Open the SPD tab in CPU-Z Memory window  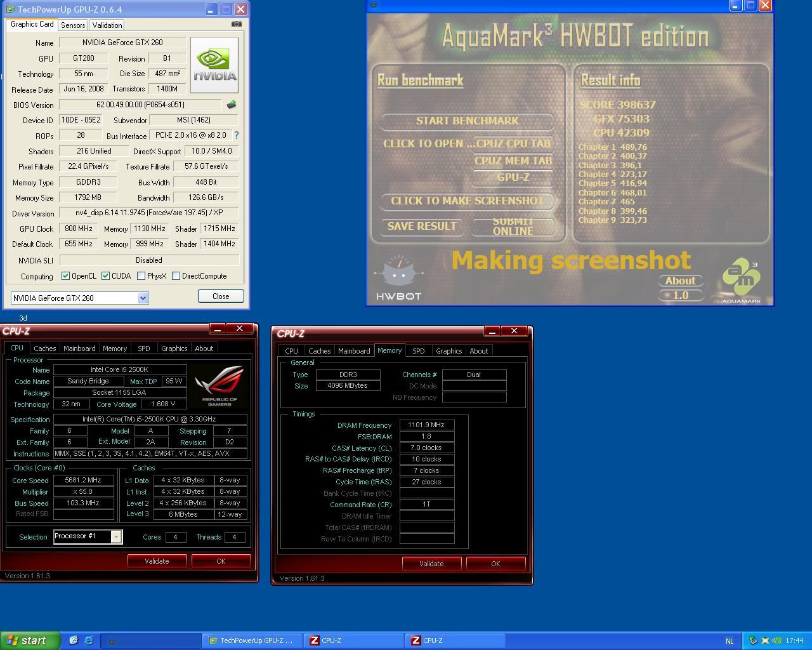pyautogui.click(x=419, y=351)
